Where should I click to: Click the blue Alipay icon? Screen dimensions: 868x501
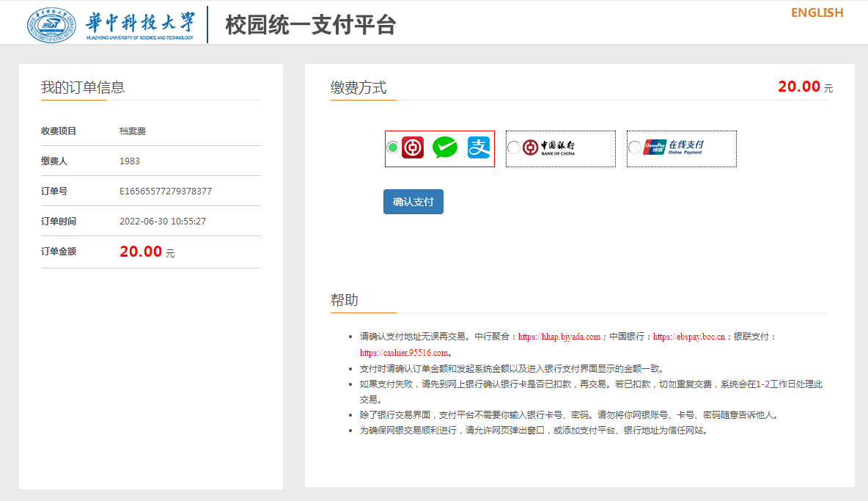coord(479,148)
